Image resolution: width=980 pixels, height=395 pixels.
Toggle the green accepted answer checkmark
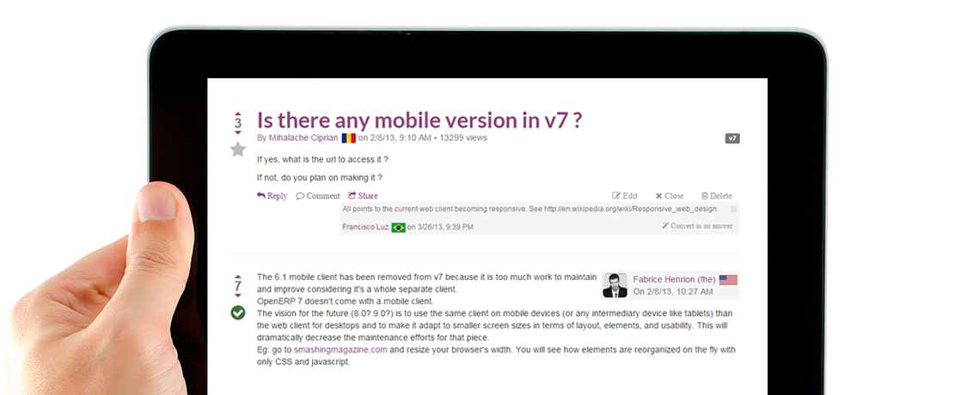[237, 312]
